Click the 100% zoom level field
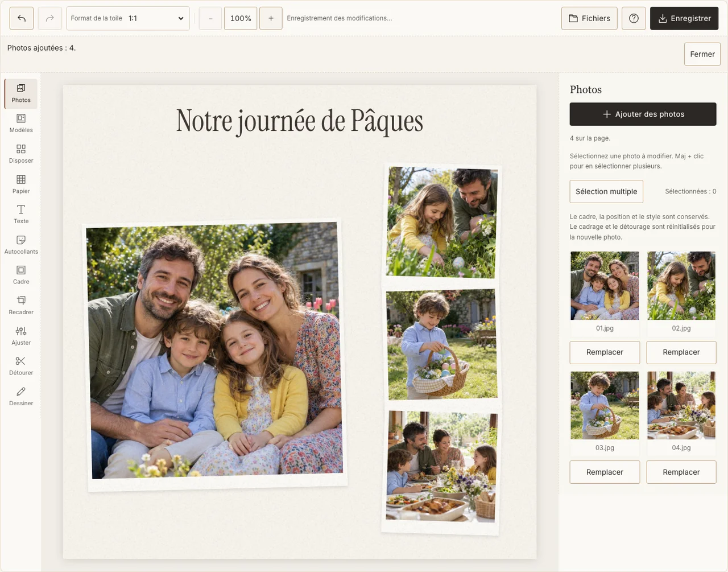This screenshot has height=572, width=728. click(241, 18)
